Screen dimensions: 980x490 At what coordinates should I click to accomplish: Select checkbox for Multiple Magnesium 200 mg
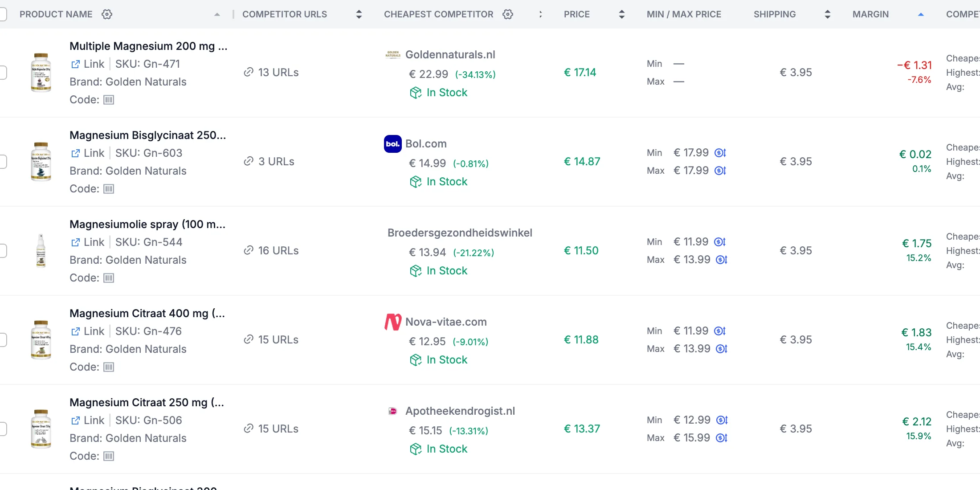point(3,72)
